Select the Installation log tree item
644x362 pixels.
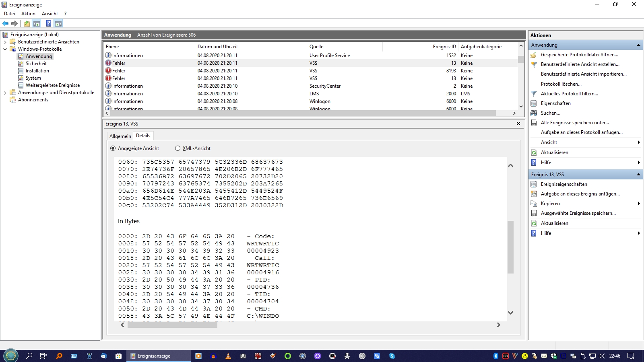[37, 71]
